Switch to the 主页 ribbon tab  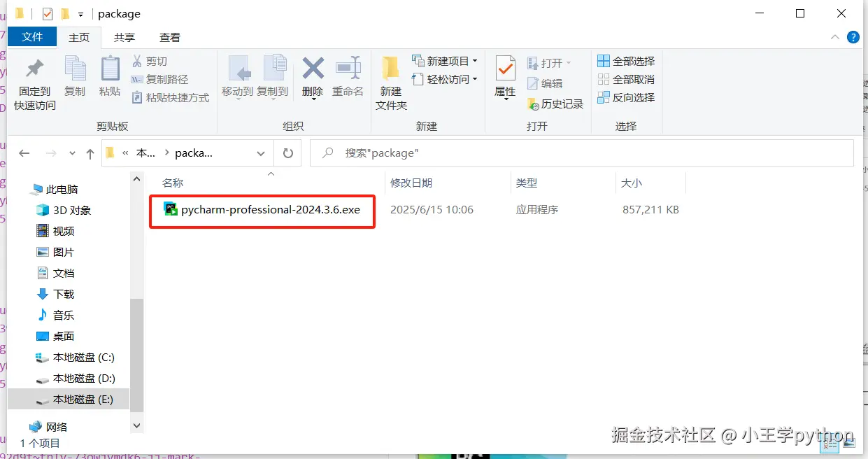tap(79, 38)
